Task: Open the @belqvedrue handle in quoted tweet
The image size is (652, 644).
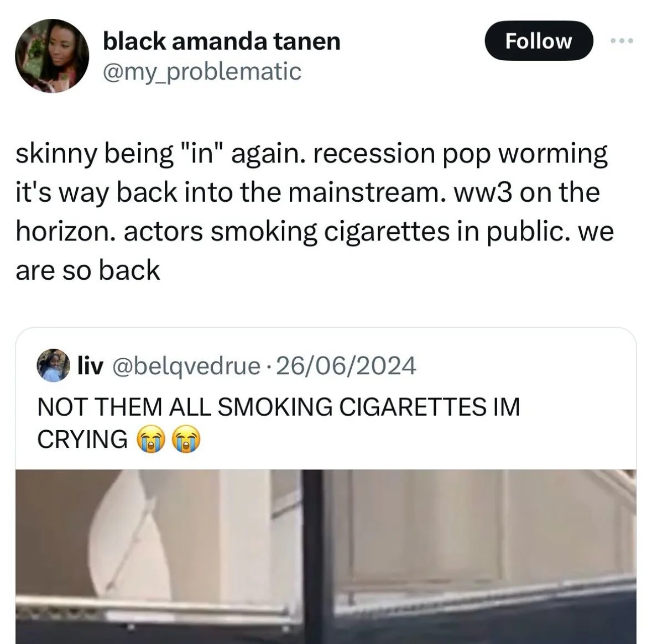Action: 185,366
